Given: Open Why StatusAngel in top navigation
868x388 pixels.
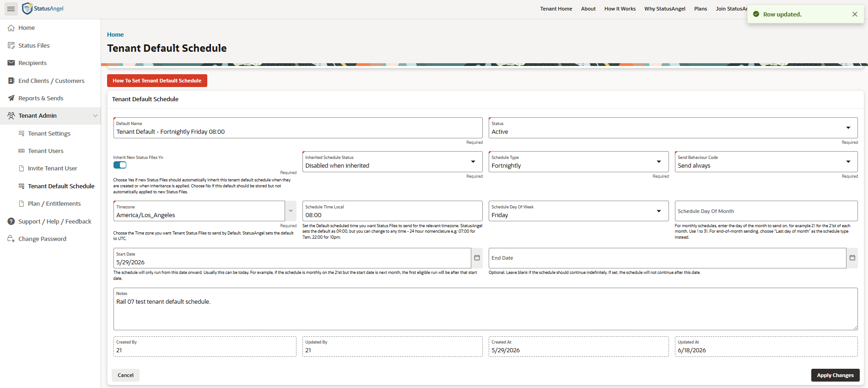Looking at the screenshot, I should point(665,9).
